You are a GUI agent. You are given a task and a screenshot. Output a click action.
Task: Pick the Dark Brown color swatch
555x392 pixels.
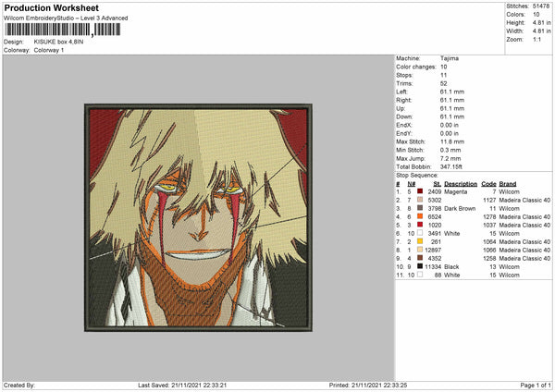(x=420, y=208)
